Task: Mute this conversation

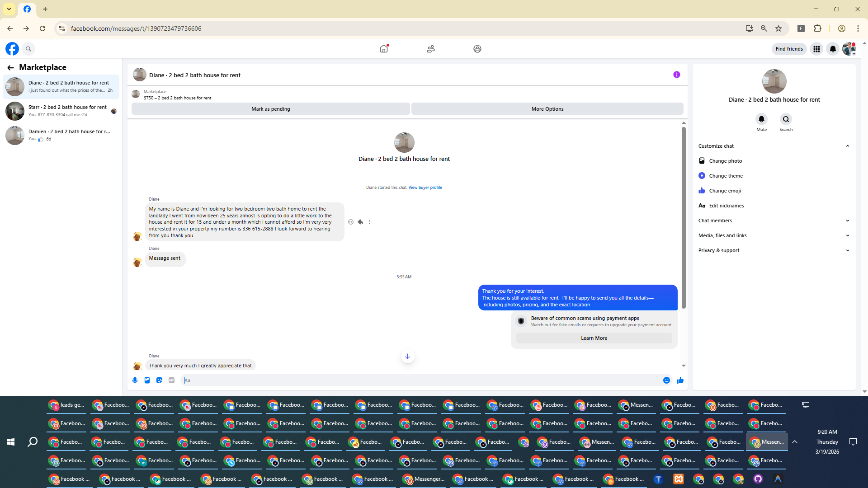Action: pyautogui.click(x=761, y=119)
